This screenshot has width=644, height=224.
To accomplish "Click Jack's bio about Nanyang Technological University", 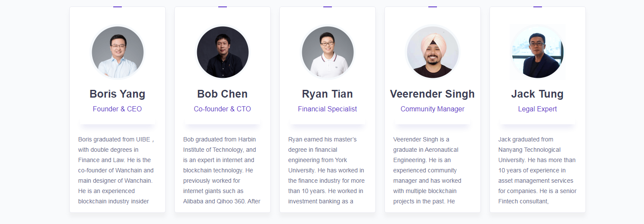I will 538,170.
